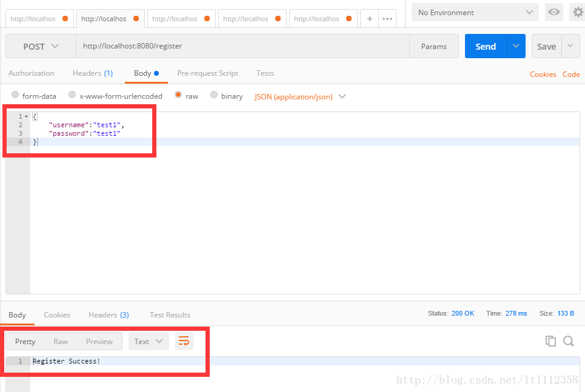Select x-www-form-urlencoded body type
Screen dimensions: 585x392
click(x=72, y=95)
